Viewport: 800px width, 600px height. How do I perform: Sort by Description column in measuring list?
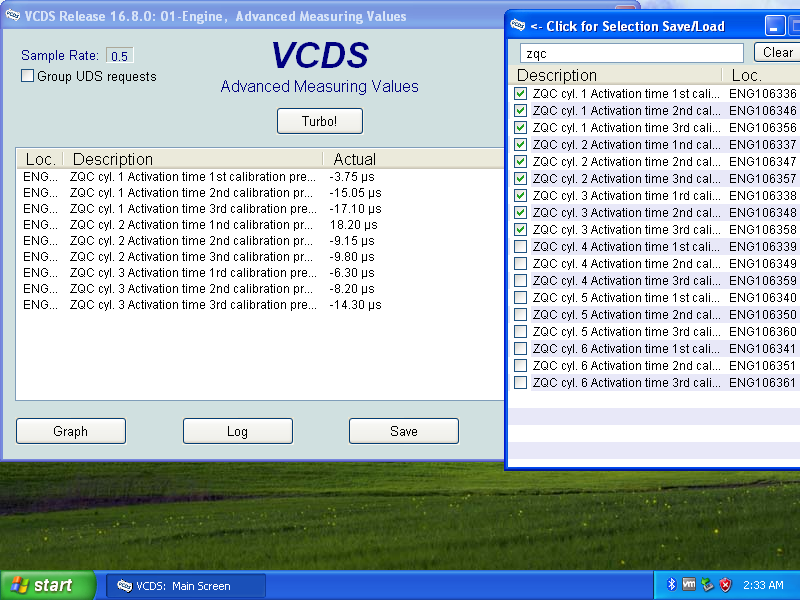[193, 159]
